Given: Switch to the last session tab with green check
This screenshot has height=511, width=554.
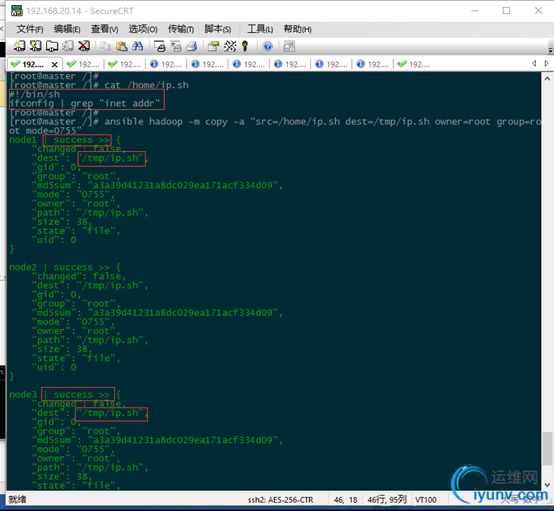Looking at the screenshot, I should pos(414,64).
